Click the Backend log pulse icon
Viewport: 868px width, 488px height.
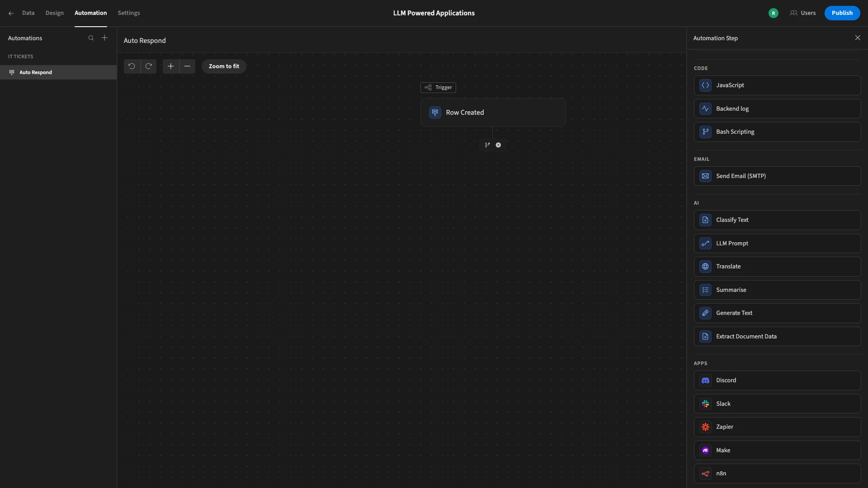pos(705,109)
